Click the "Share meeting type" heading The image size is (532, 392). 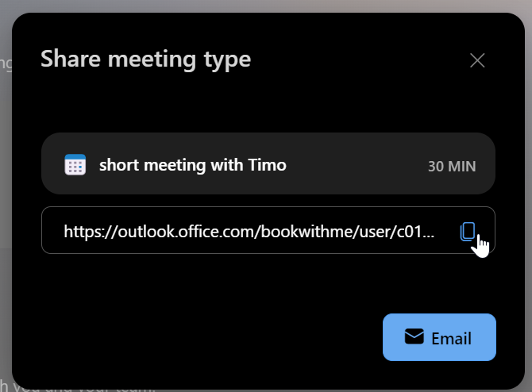coord(145,58)
